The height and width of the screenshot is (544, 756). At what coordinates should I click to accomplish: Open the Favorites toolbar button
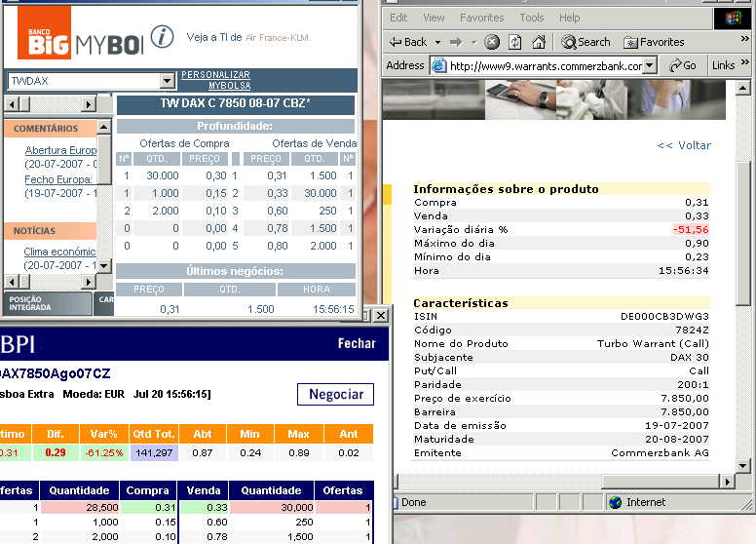point(654,43)
